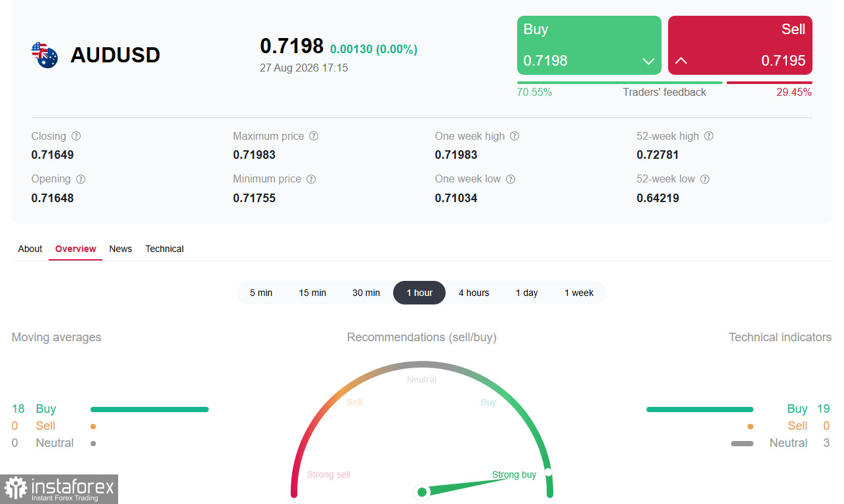Click the Technical indicators Buy green bar
The image size is (844, 504).
pyautogui.click(x=700, y=409)
